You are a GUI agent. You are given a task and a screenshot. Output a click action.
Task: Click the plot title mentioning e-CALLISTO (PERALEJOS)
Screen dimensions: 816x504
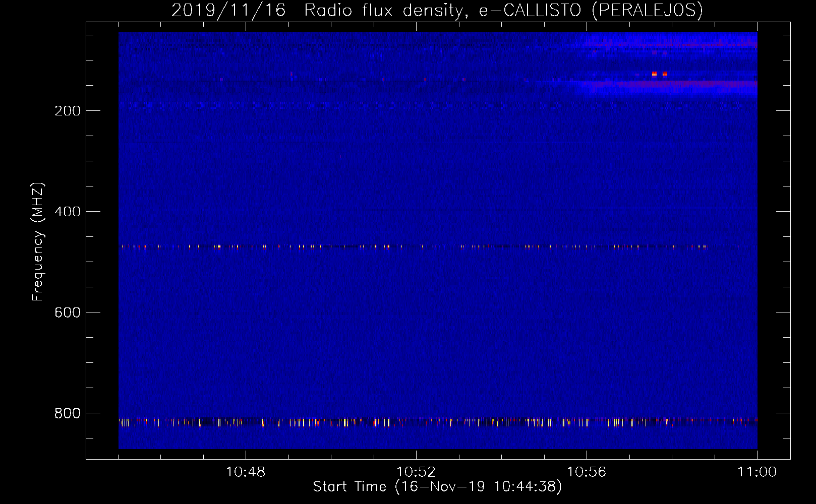(x=437, y=10)
